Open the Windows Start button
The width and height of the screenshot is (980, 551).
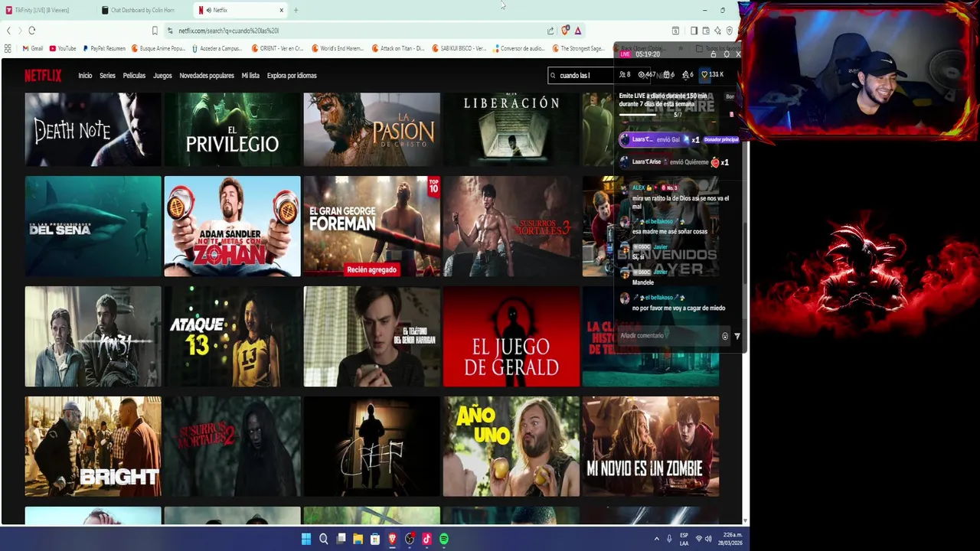[305, 539]
